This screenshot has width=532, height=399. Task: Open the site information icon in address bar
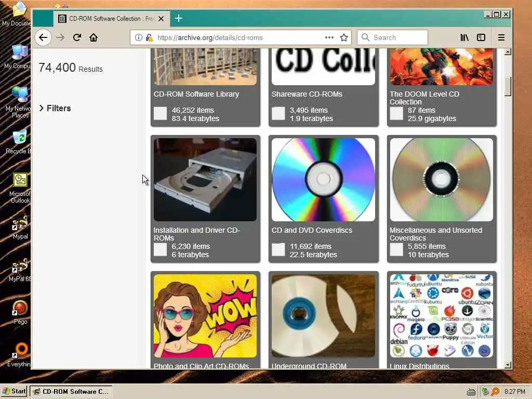[x=138, y=37]
